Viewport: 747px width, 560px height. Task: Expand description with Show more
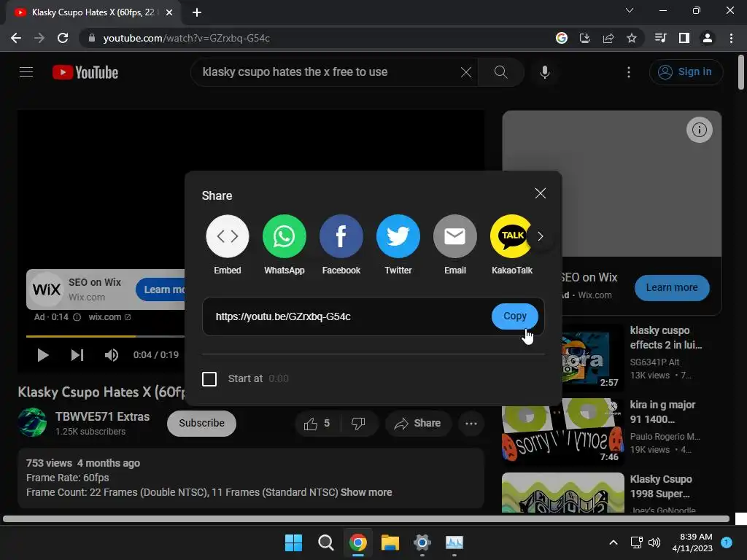(x=366, y=492)
